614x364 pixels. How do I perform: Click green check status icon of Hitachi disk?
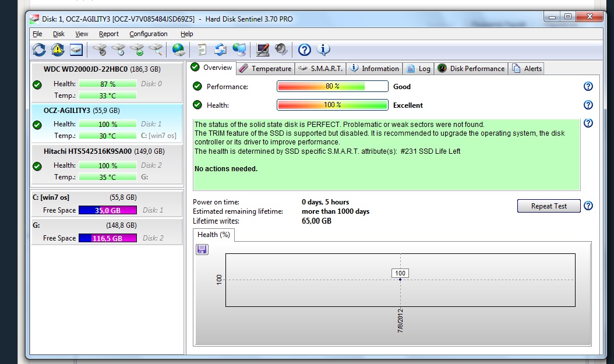(37, 167)
